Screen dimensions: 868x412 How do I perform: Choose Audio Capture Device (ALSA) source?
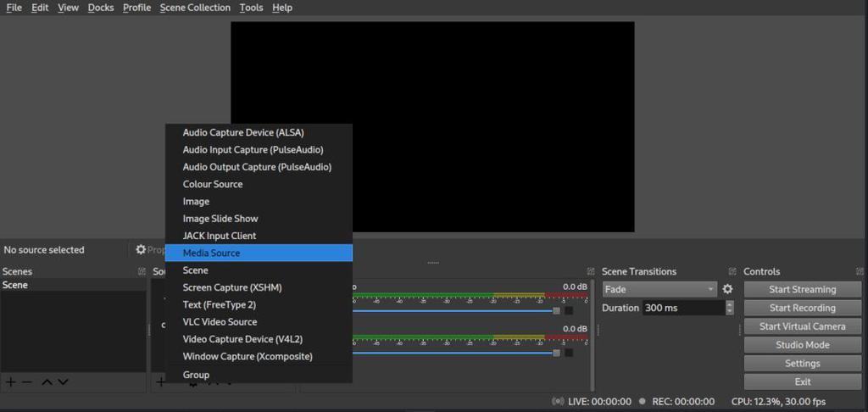pyautogui.click(x=259, y=132)
